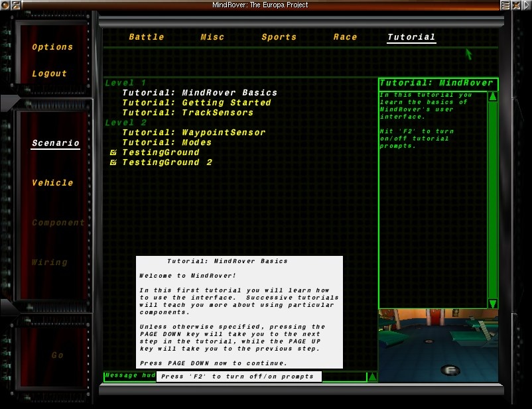
Task: Select Tutorial: TrackSensors scenario
Action: 188,112
